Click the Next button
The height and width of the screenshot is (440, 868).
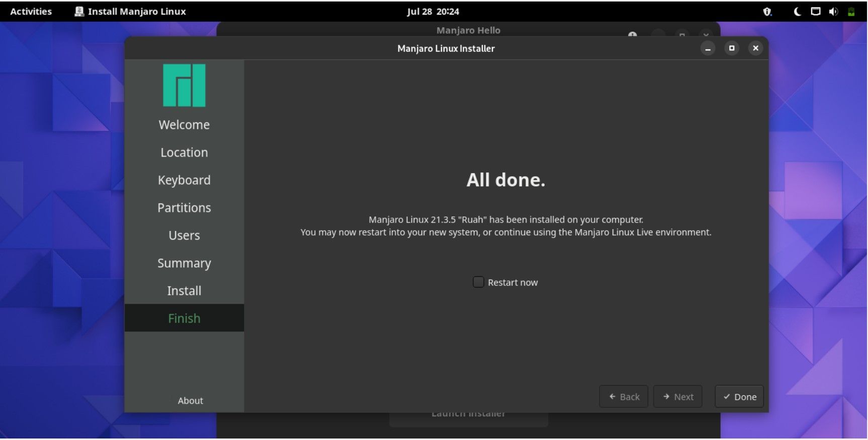tap(677, 397)
